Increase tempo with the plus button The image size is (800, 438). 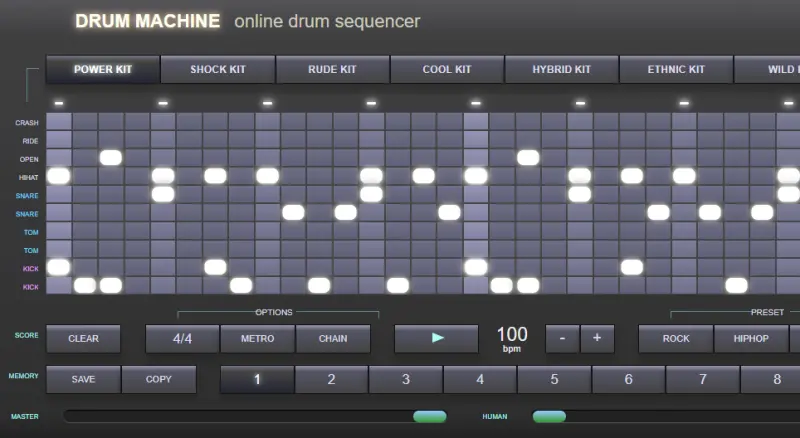pyautogui.click(x=597, y=338)
